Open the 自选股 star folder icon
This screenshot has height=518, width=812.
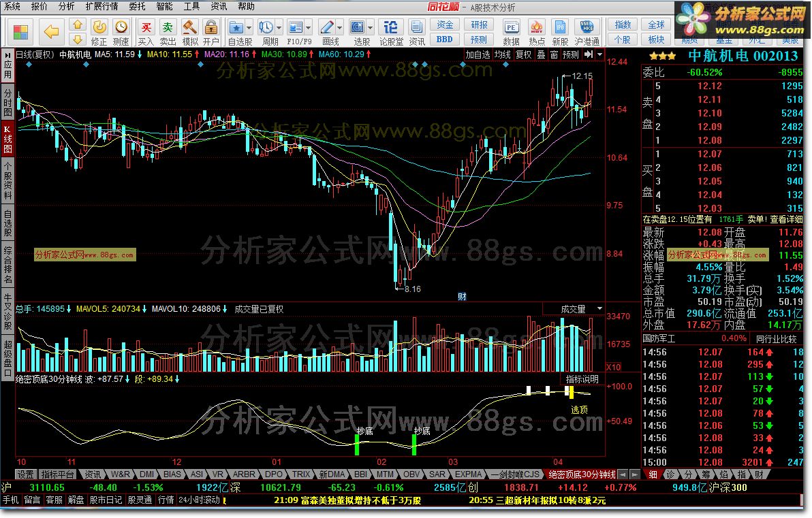pyautogui.click(x=236, y=28)
